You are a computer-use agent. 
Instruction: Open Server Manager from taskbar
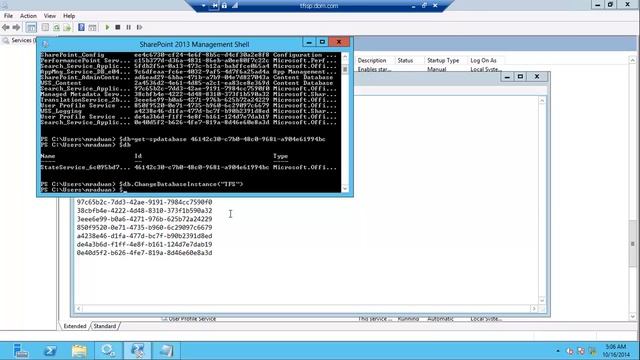(x=20, y=351)
